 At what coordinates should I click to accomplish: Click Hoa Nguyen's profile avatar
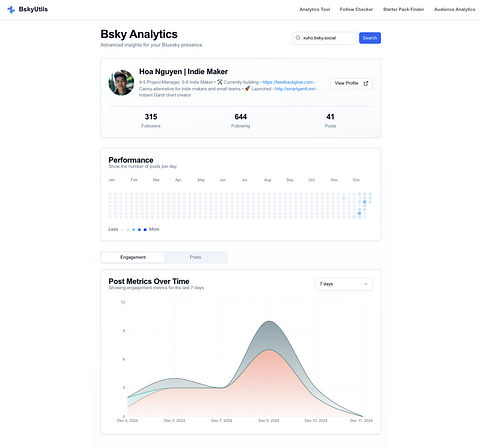pos(121,83)
